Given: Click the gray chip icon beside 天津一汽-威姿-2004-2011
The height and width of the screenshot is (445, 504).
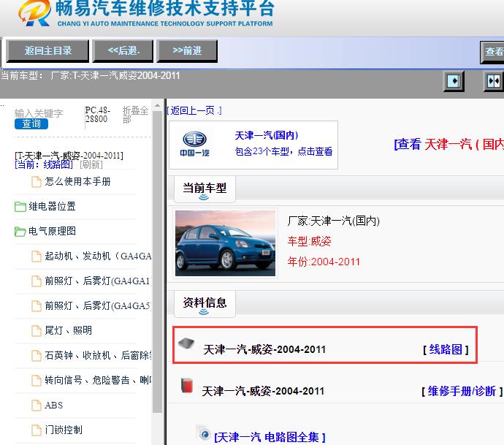Looking at the screenshot, I should click(x=186, y=343).
